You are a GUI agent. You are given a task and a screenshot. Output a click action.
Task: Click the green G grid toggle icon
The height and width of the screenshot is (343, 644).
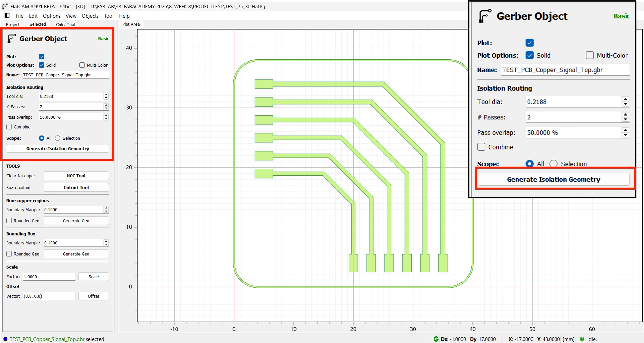[x=436, y=339]
